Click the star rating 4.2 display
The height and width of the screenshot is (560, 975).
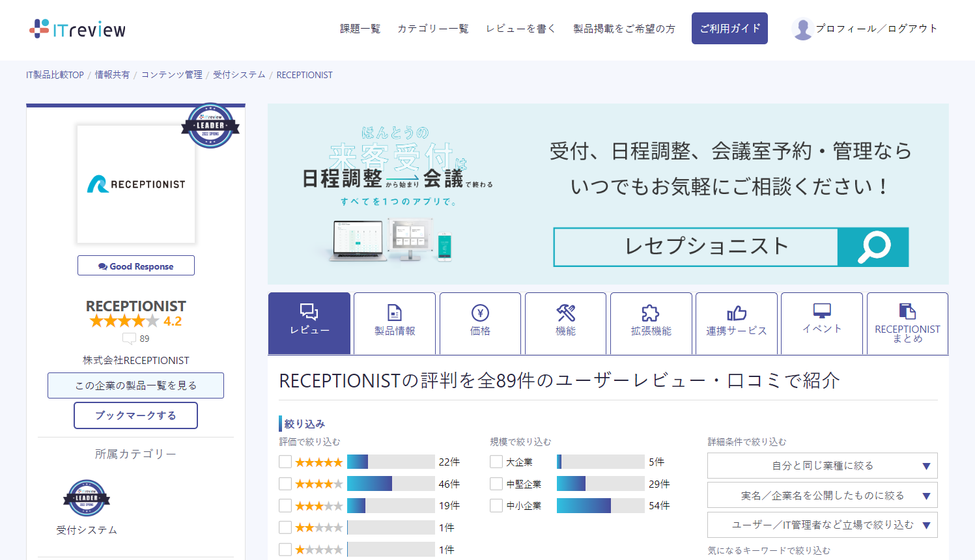point(135,321)
